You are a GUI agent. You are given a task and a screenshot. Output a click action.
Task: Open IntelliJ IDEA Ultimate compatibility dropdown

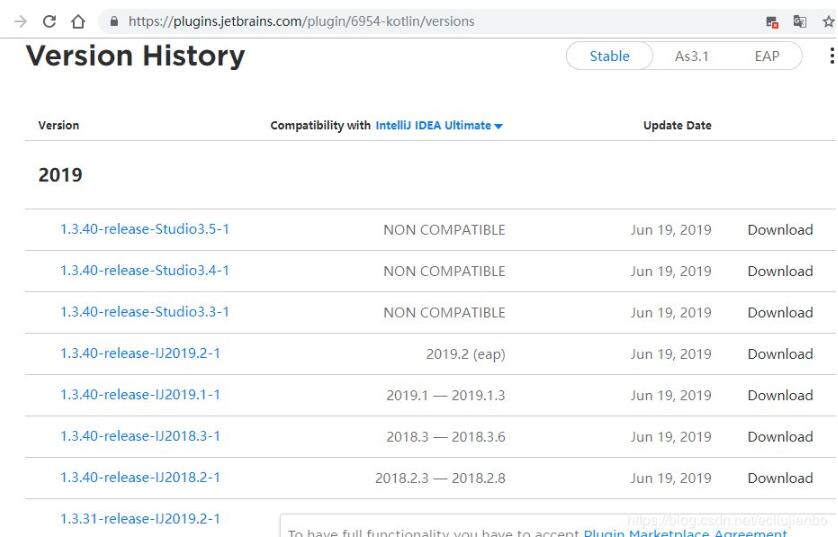(439, 126)
